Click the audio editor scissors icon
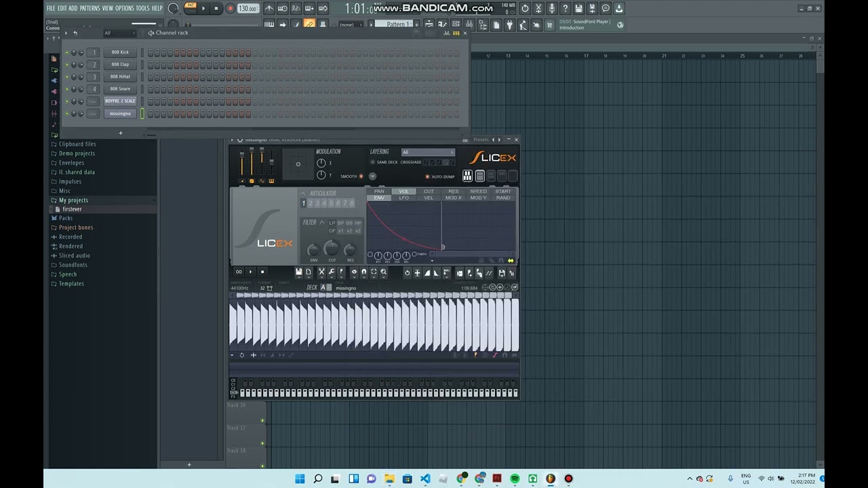 tap(538, 8)
